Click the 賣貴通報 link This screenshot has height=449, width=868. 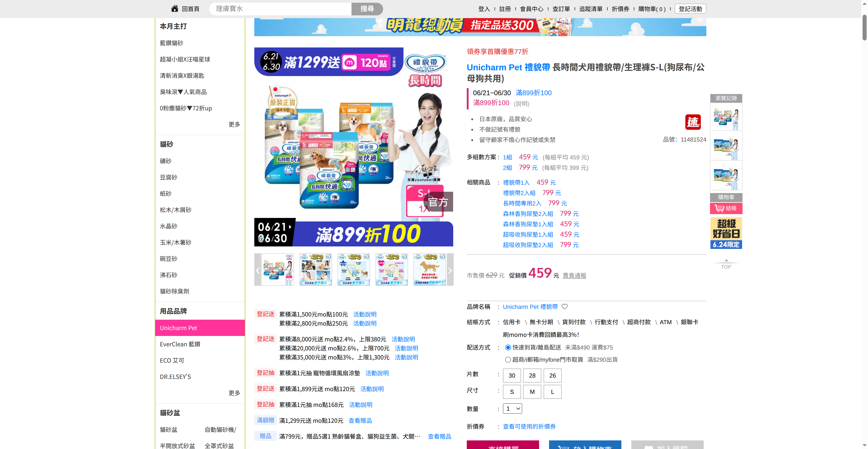click(575, 275)
